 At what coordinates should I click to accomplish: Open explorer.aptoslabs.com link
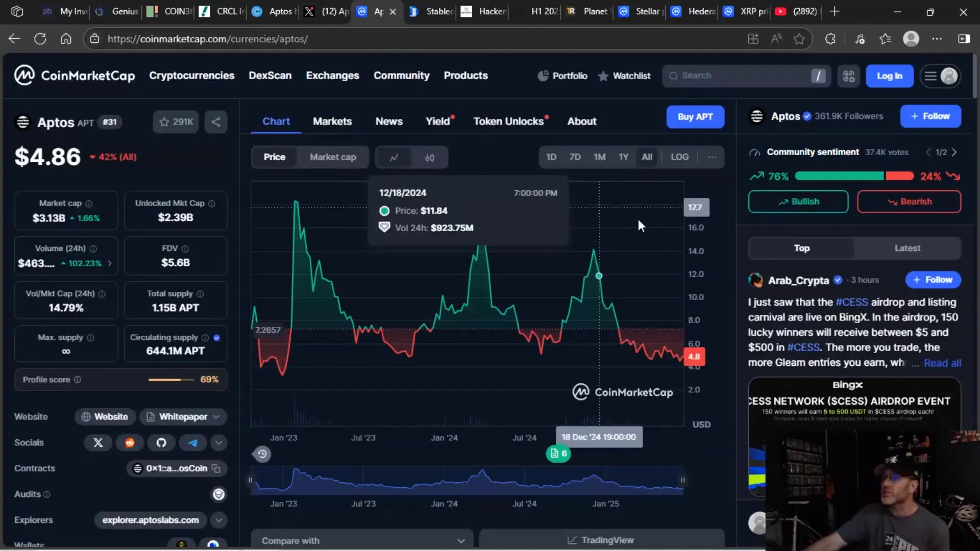(x=151, y=520)
